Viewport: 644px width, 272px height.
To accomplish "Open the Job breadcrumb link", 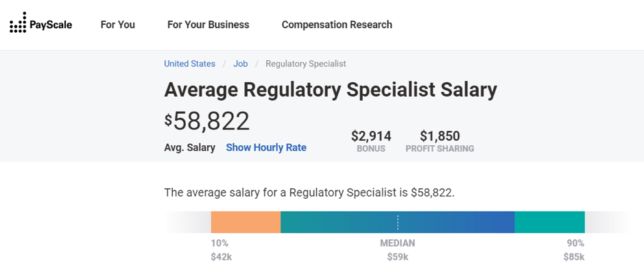I will coord(241,64).
